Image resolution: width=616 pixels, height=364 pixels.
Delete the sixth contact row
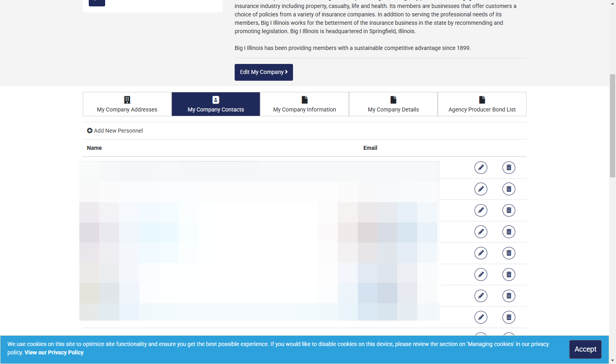coord(509,274)
